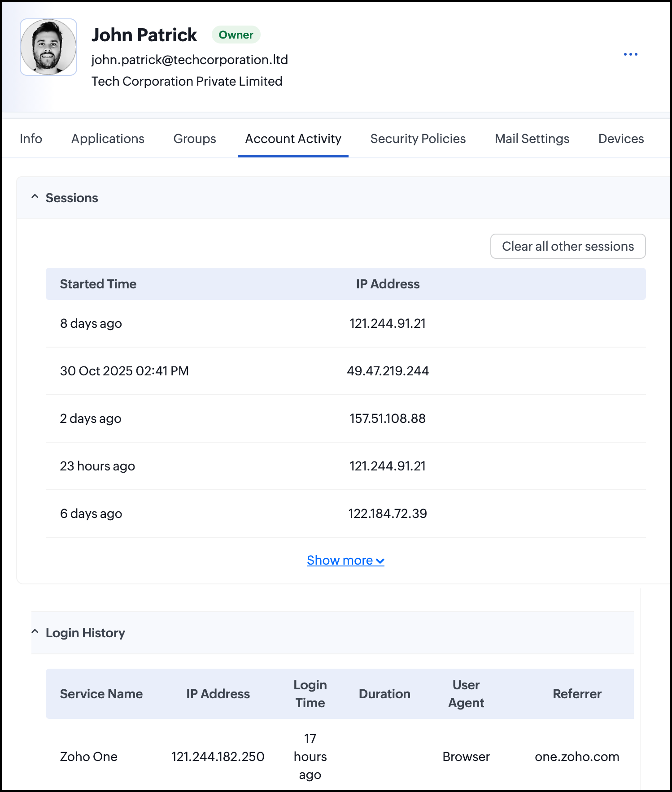Select the 30 Oct 2025 session row
672x792 pixels.
[124, 371]
